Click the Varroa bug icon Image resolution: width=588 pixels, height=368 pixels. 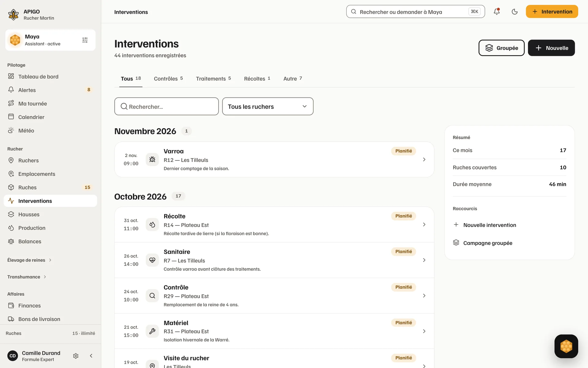click(152, 159)
